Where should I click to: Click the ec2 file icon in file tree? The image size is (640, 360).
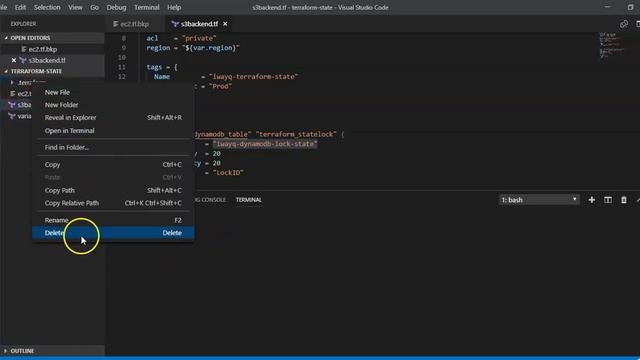click(x=13, y=94)
